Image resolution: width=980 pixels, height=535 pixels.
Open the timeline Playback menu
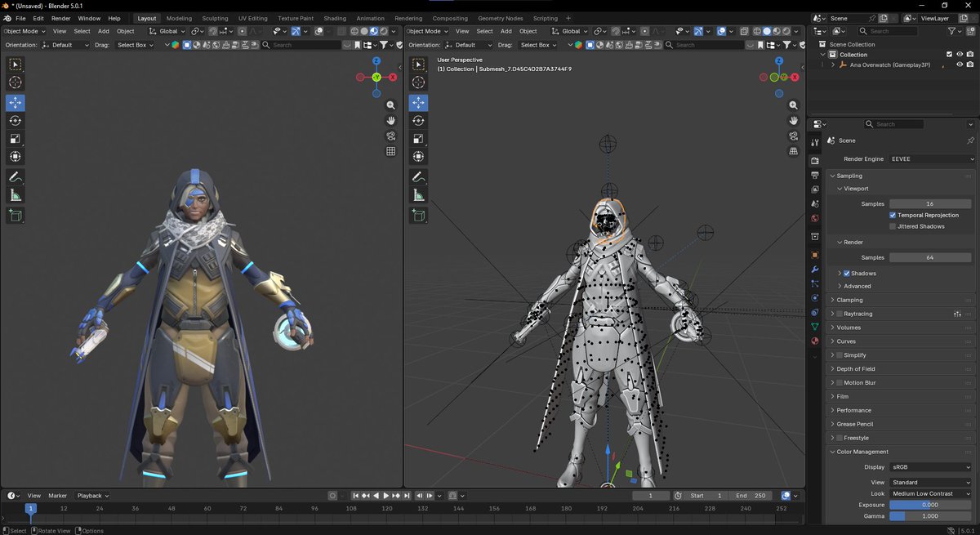click(92, 496)
